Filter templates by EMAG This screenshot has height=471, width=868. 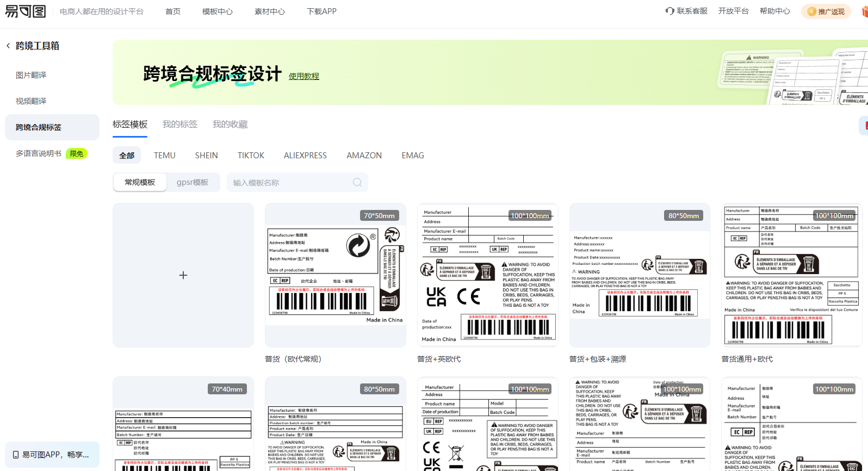pyautogui.click(x=413, y=156)
